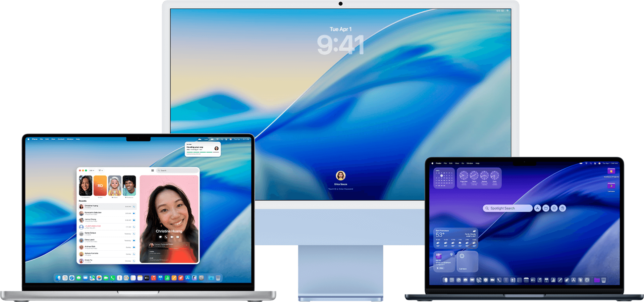
Task: Open the Window menu on left MacBook
Action: tap(70, 139)
